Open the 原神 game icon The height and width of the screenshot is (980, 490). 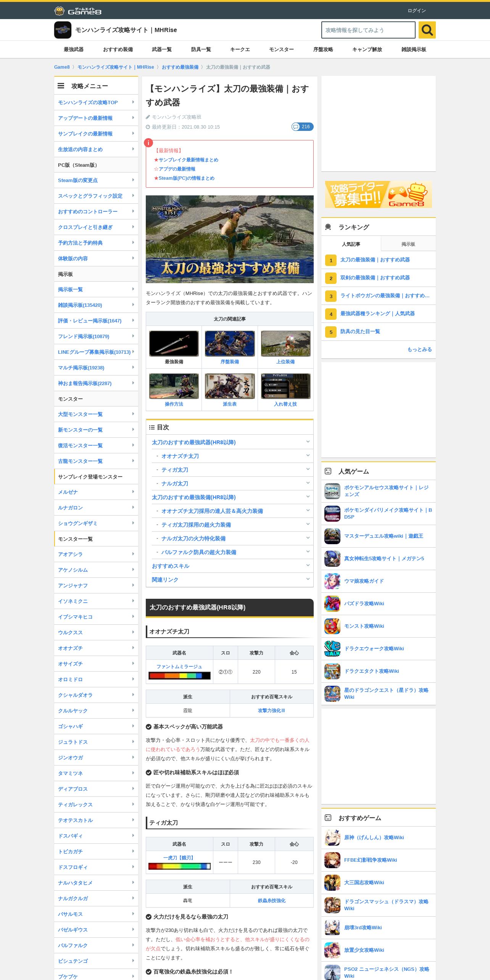pos(332,838)
